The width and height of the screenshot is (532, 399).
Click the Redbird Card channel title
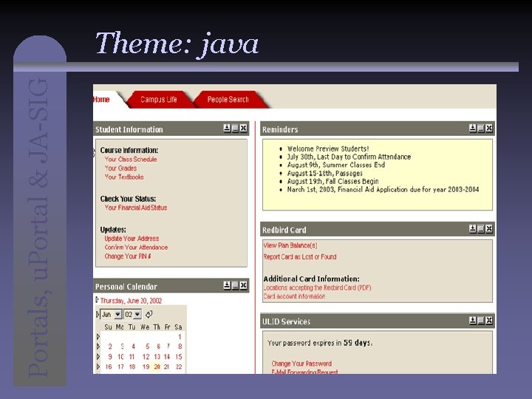[284, 230]
